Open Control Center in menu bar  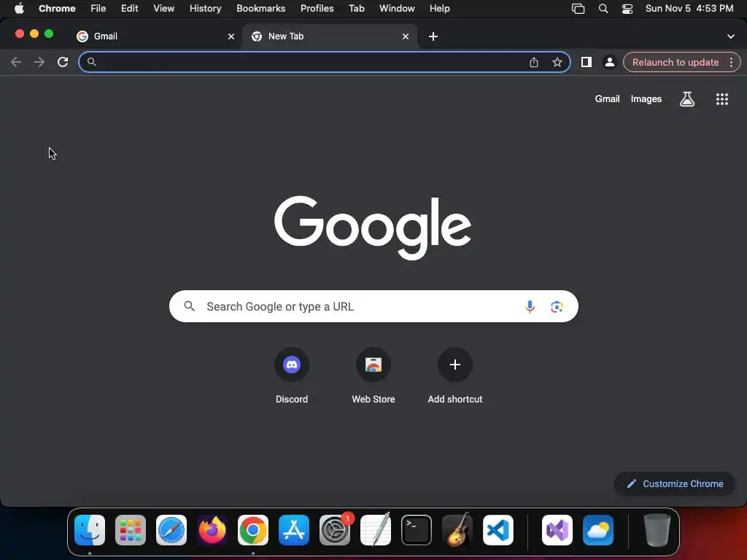click(x=627, y=9)
